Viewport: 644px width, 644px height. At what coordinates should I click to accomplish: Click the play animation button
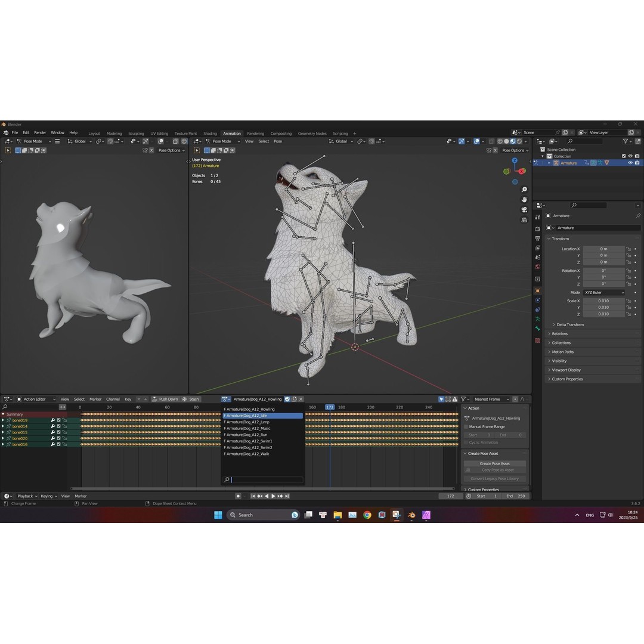(274, 496)
